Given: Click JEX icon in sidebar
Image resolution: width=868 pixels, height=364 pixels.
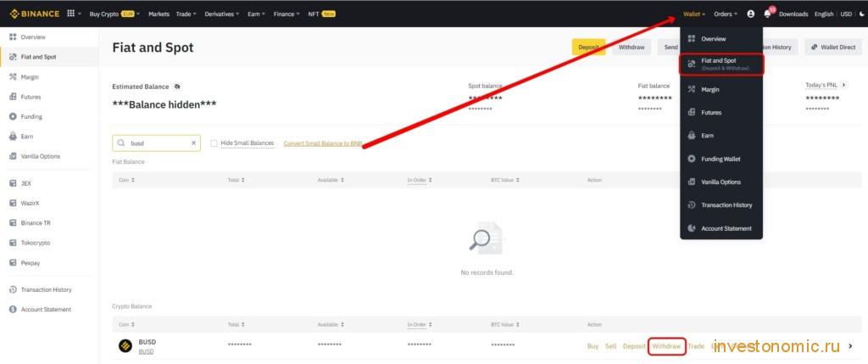Looking at the screenshot, I should (x=13, y=182).
